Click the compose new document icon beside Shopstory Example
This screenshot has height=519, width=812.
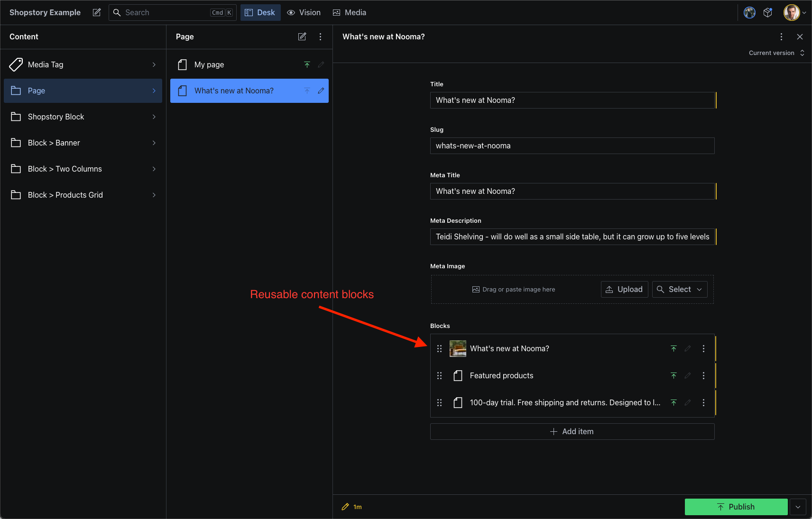pyautogui.click(x=97, y=12)
